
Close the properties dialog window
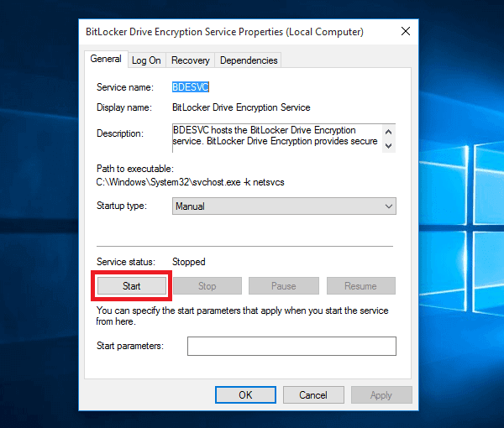(406, 31)
